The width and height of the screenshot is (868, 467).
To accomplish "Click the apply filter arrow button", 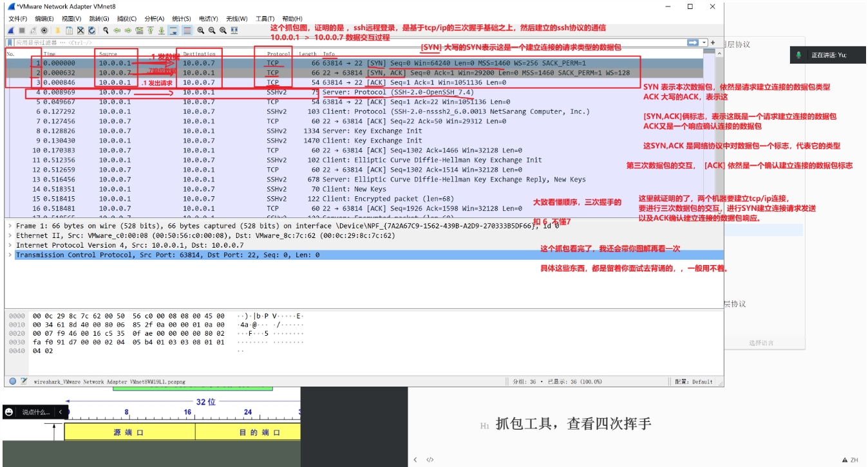I will [x=693, y=42].
